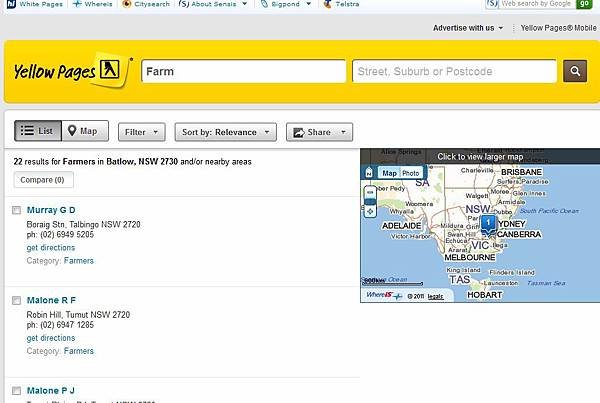Open the Filter dropdown
Viewport: 600px width, 403px height.
(x=142, y=132)
